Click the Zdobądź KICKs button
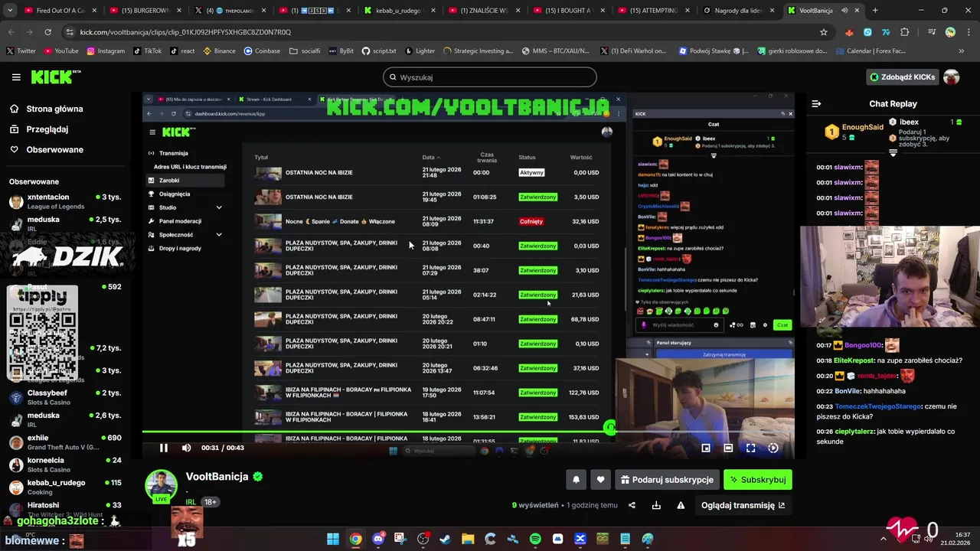Image resolution: width=980 pixels, height=551 pixels. pyautogui.click(x=902, y=77)
